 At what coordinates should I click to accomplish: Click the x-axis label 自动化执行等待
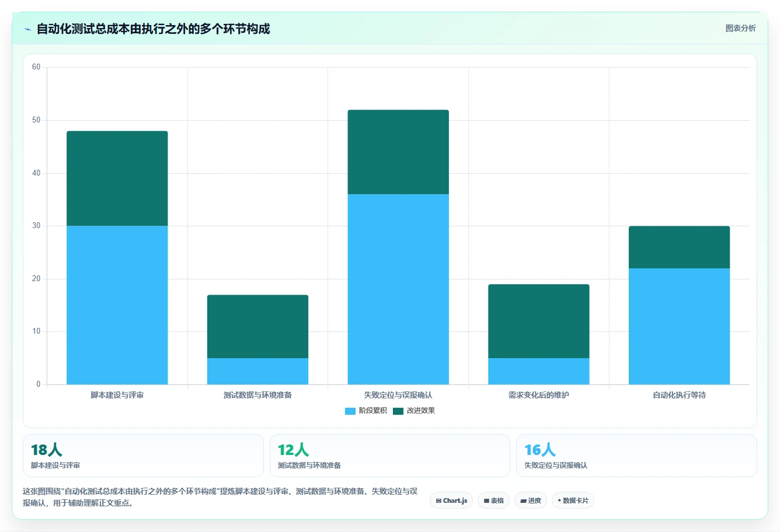coord(679,395)
